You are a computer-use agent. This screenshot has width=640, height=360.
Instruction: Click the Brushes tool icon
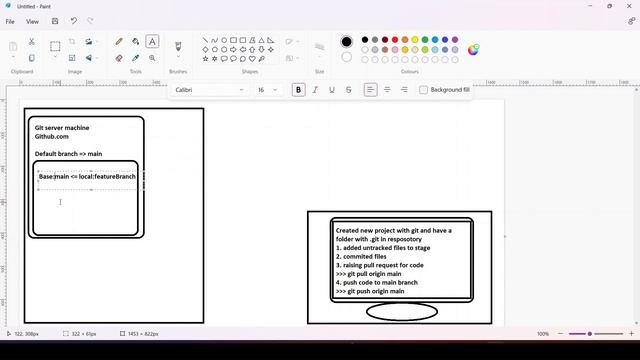(178, 46)
